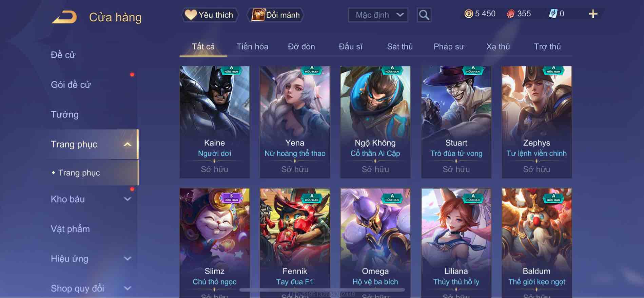Screen dimensions: 644x298
Task: Click the back arrow icon beside Cửa hàng
Action: click(64, 17)
